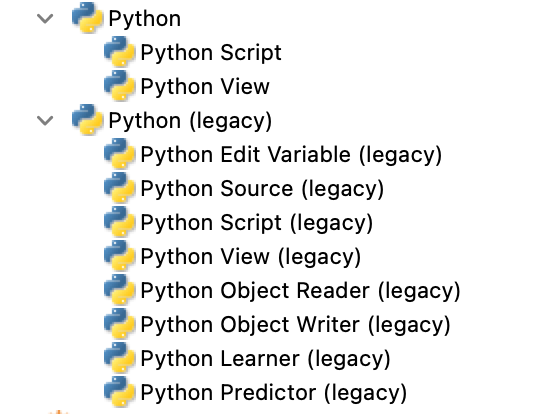The height and width of the screenshot is (414, 548).
Task: Select Python Edit Variable (legacy) label
Action: pyautogui.click(x=291, y=155)
